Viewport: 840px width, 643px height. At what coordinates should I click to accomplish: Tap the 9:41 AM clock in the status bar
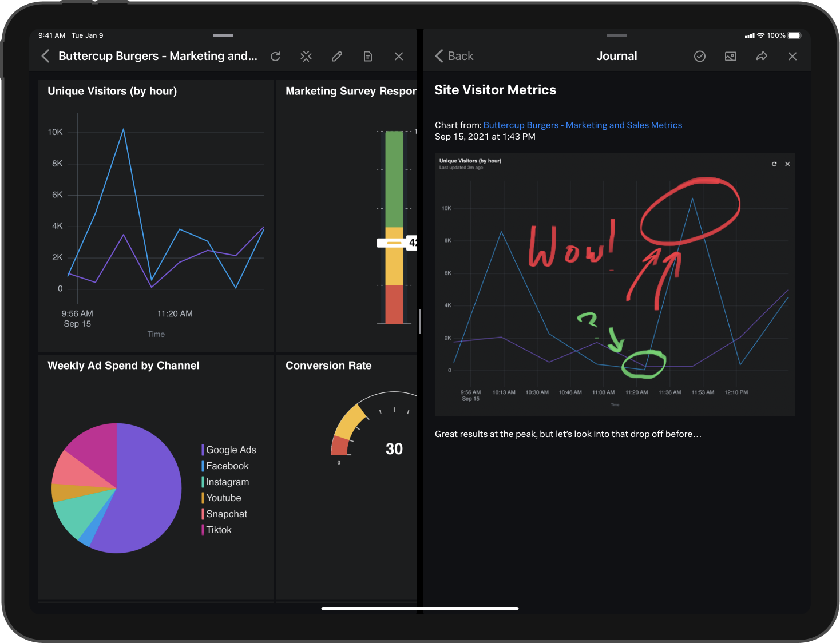(x=51, y=35)
